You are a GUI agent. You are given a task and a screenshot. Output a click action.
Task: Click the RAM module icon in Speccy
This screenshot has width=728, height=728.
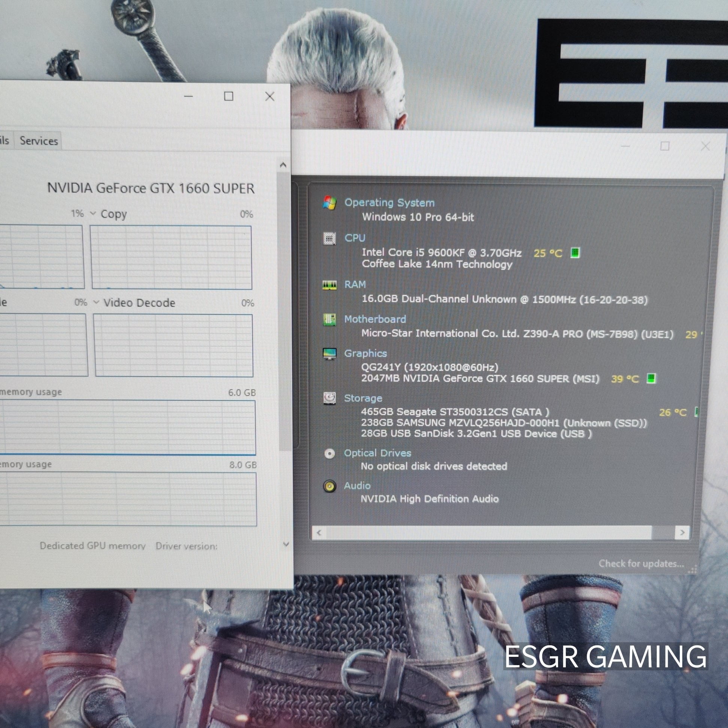point(329,285)
